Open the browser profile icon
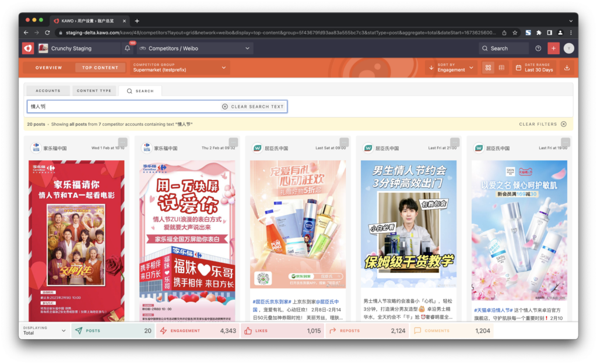597x364 pixels. pos(560,33)
